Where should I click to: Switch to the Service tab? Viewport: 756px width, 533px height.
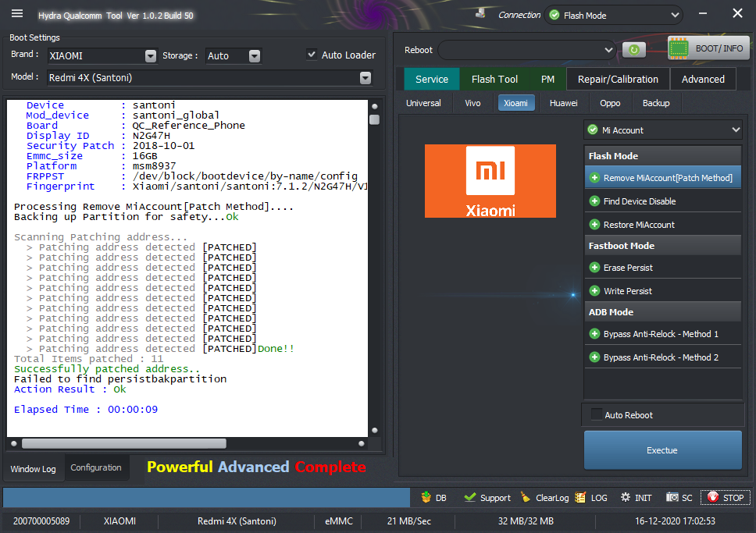pos(432,79)
